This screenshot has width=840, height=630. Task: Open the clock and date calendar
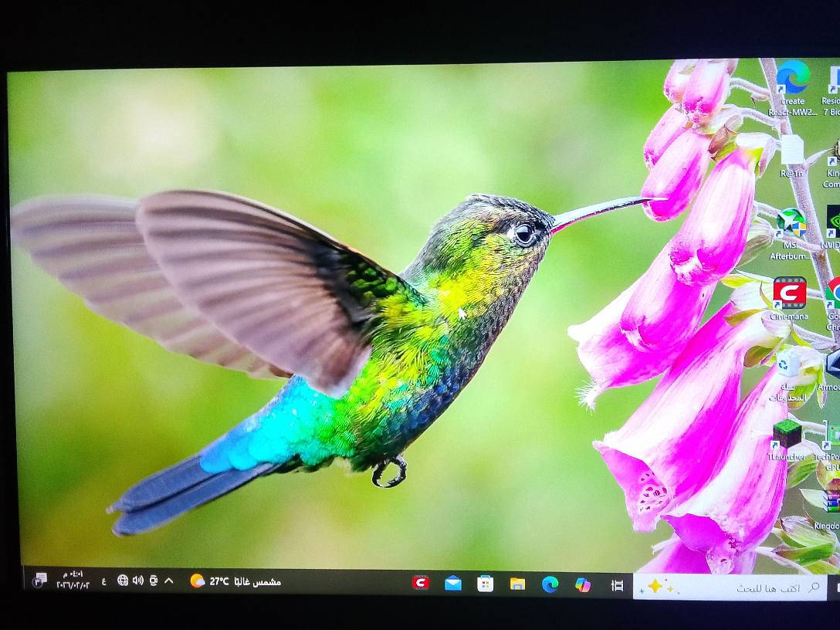click(73, 580)
